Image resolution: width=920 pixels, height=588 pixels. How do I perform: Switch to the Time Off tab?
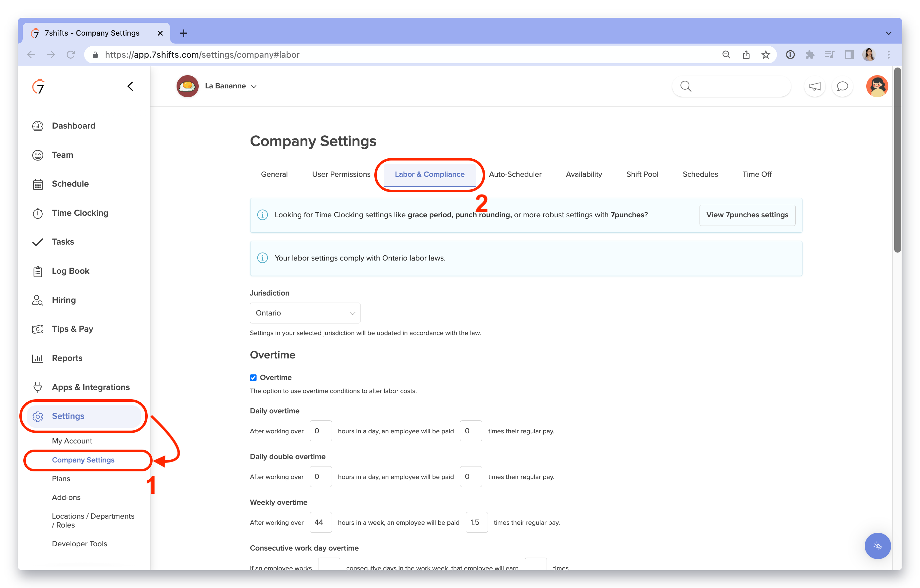point(757,174)
